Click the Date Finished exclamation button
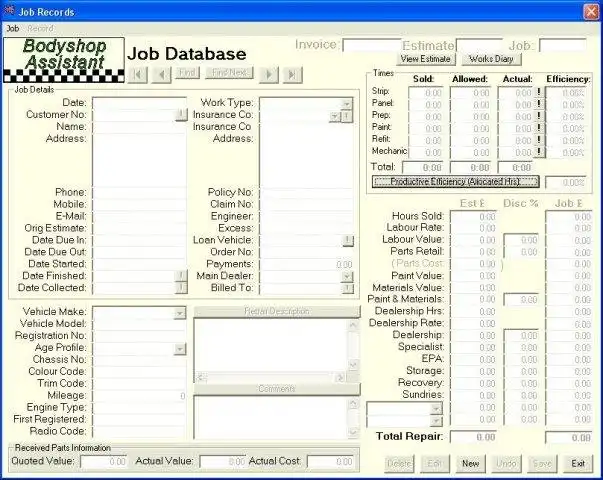 pyautogui.click(x=181, y=276)
